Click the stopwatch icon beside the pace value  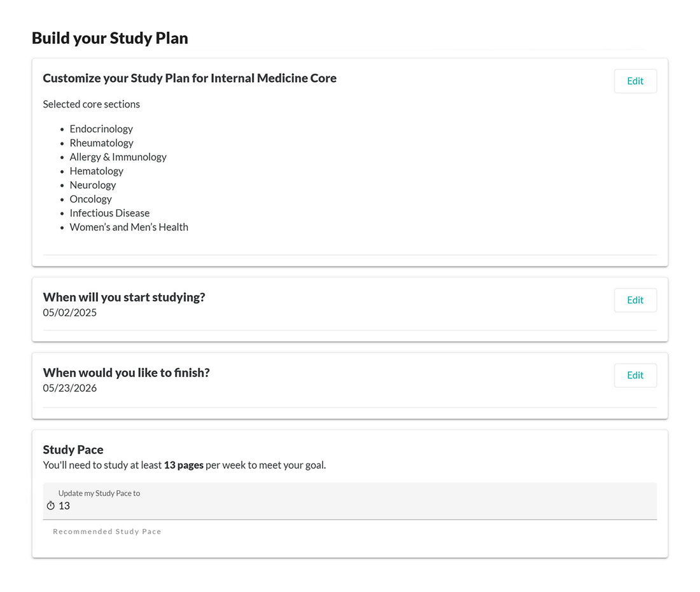pos(50,506)
